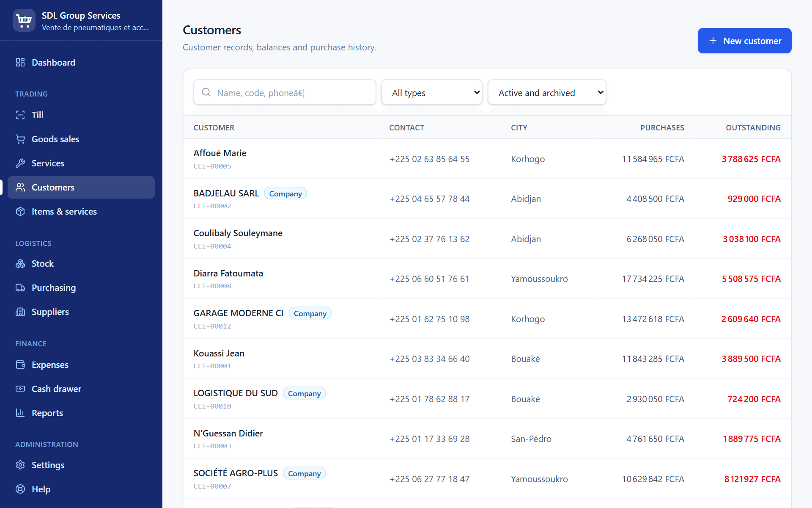This screenshot has width=812, height=508.
Task: Click outstanding amount 8 121 927 FCFA
Action: (752, 479)
